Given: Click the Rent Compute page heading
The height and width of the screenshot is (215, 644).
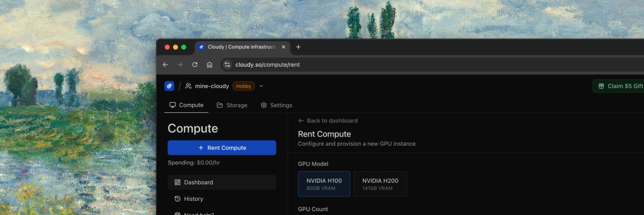Looking at the screenshot, I should point(325,134).
